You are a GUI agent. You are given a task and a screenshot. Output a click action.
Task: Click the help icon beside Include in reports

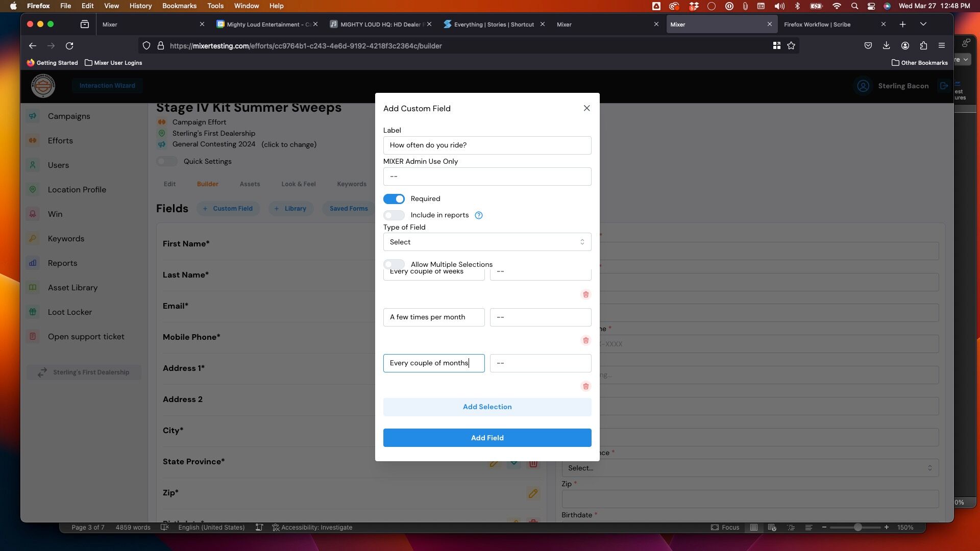pos(479,215)
